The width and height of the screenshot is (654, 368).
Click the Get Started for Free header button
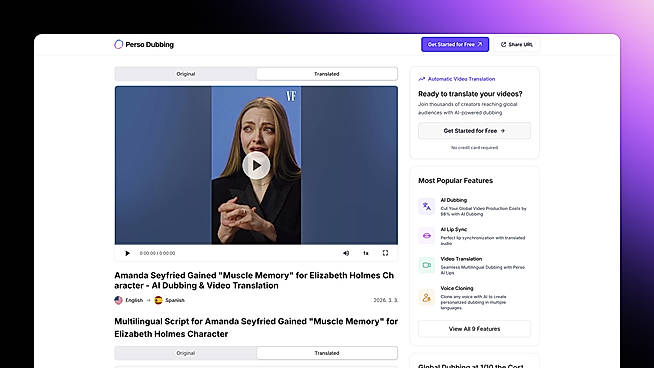coord(455,44)
